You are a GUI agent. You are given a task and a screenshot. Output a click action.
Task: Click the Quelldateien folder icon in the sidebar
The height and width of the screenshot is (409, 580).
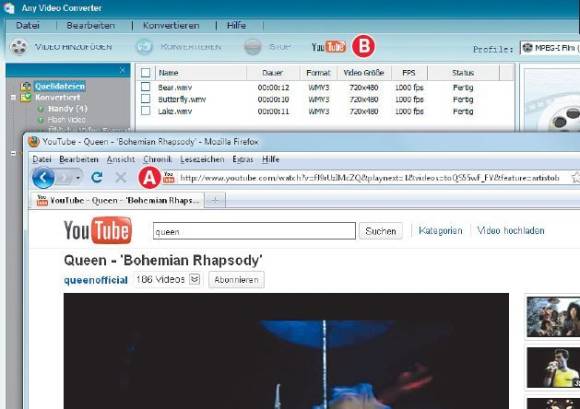tap(26, 87)
